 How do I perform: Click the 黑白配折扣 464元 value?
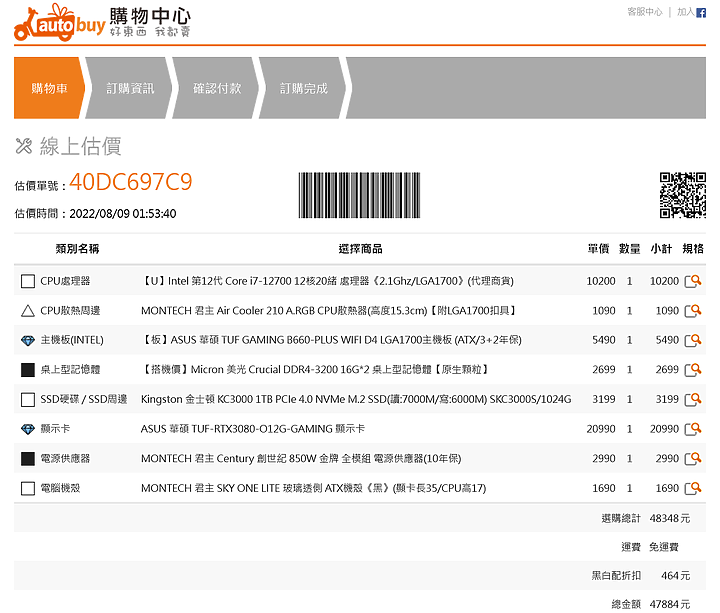pyautogui.click(x=675, y=575)
